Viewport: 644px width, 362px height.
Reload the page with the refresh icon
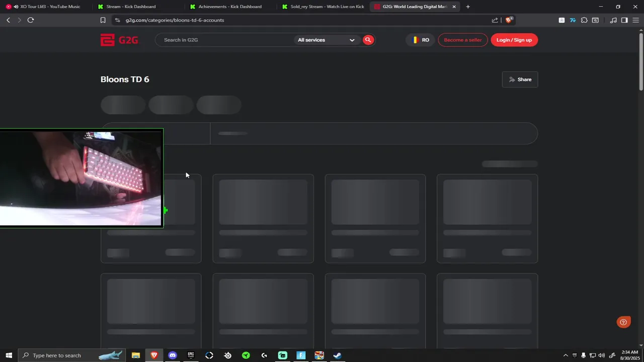31,20
